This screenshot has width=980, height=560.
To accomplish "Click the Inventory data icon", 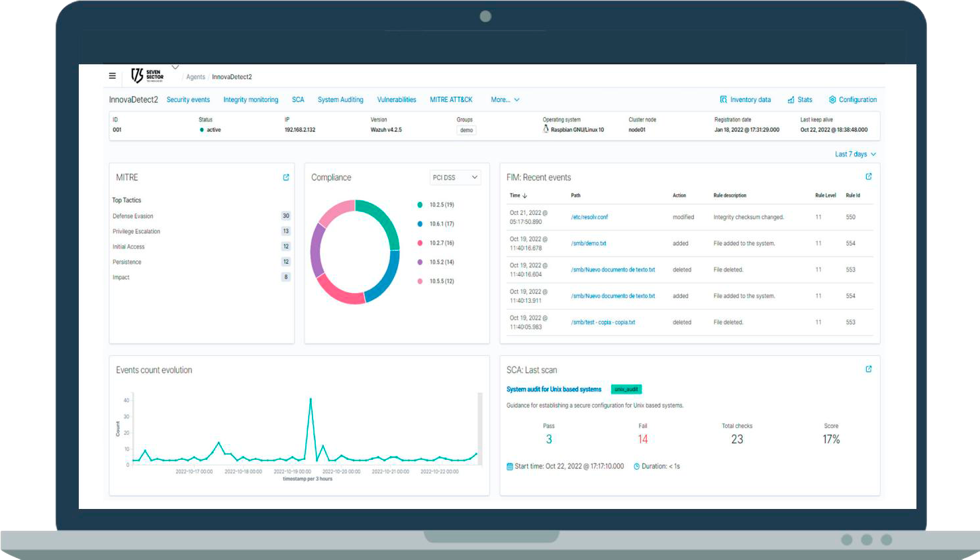I will point(724,99).
